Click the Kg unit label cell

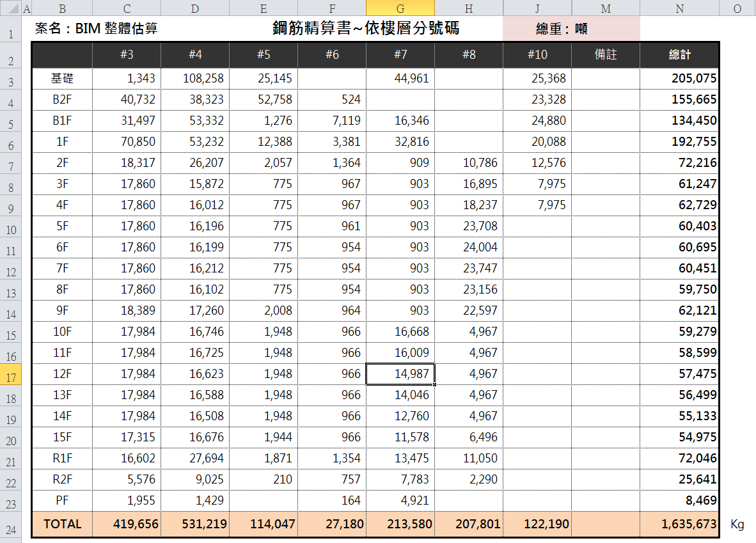click(737, 523)
